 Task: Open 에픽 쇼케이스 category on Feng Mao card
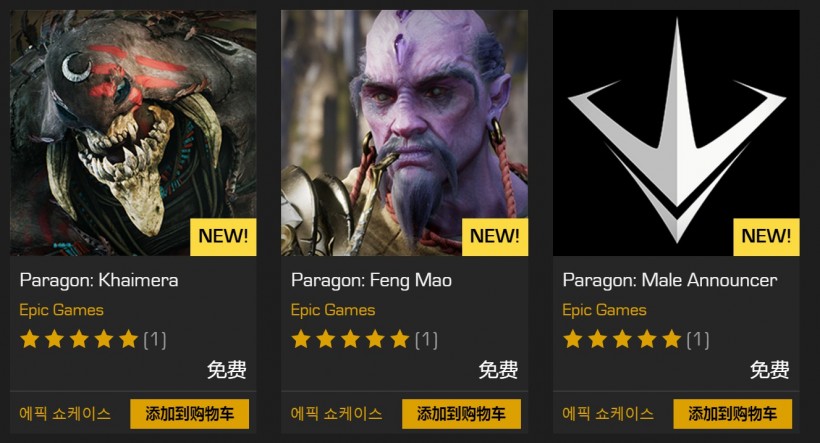pos(336,414)
